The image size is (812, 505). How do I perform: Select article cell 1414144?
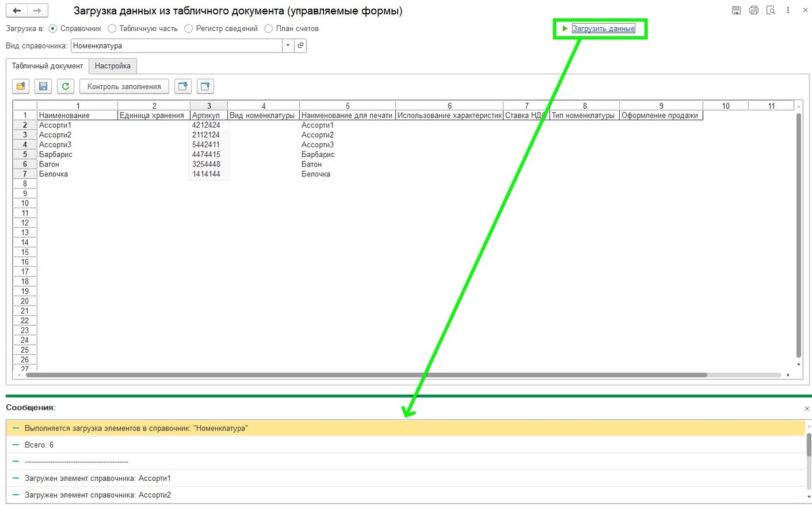coord(208,174)
